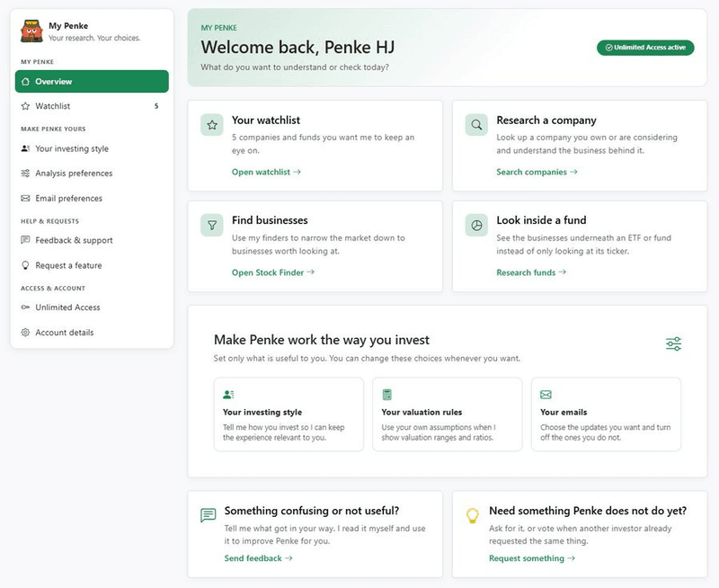Click the person icon in Your investing style tile
This screenshot has width=719, height=588.
pyautogui.click(x=228, y=395)
